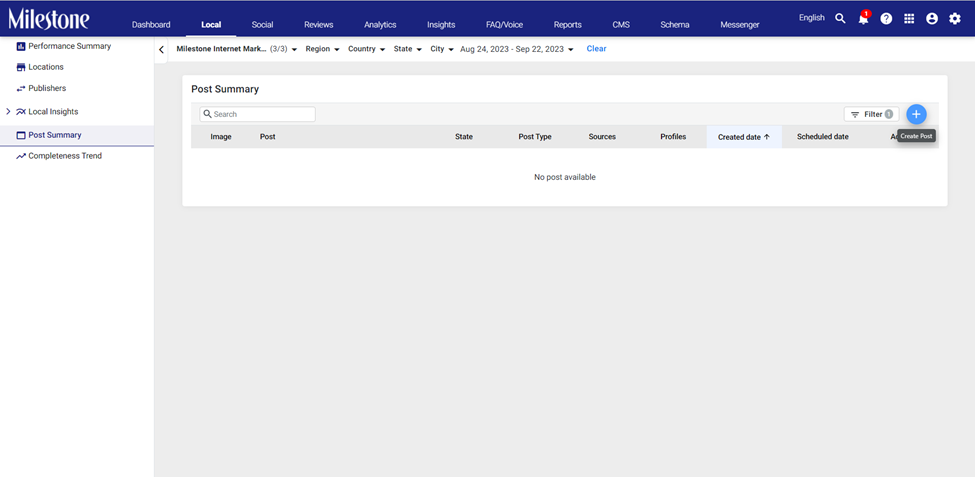Viewport: 975px width, 477px height.
Task: Click the "No post available" message
Action: 565,177
